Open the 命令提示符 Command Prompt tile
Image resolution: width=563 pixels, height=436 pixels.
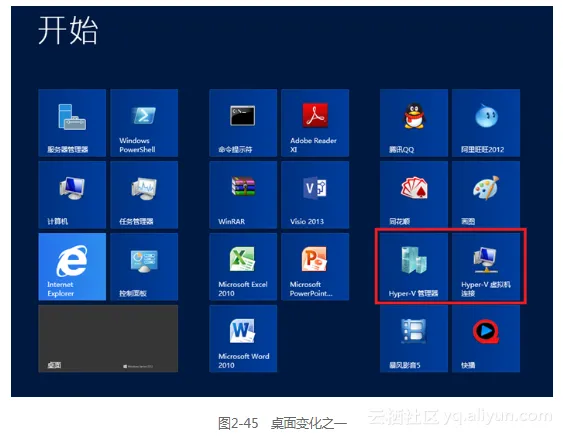(243, 123)
